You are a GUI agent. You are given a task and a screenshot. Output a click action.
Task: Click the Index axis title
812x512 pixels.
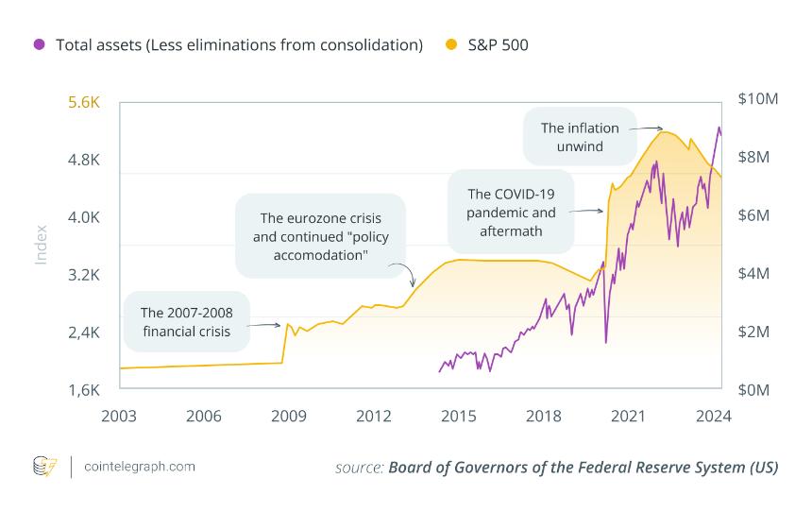coord(41,244)
